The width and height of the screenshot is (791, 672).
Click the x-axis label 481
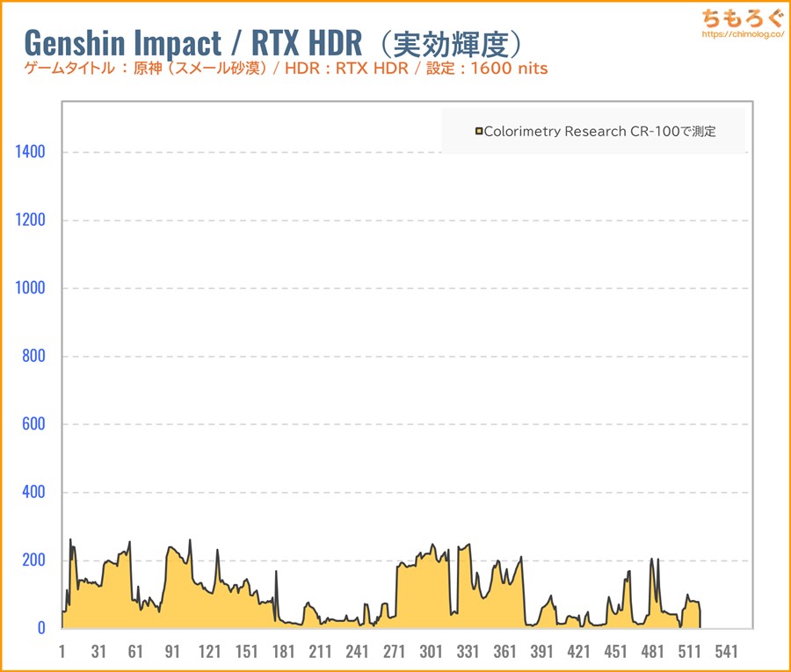tap(652, 651)
